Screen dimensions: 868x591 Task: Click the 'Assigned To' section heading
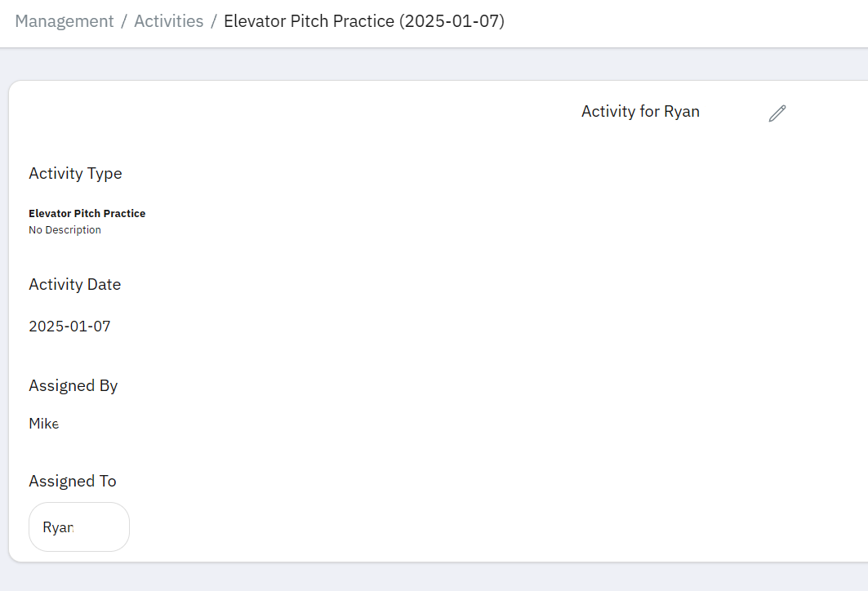(x=73, y=481)
